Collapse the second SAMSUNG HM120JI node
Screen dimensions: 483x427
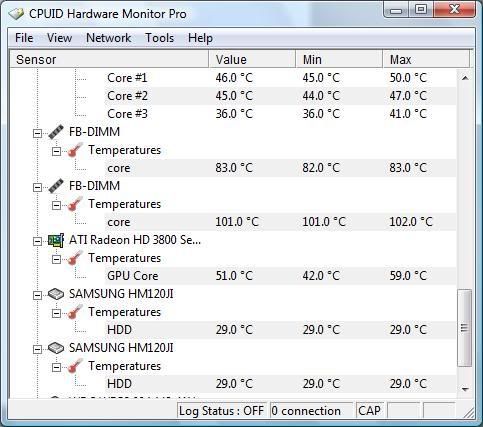(37, 349)
